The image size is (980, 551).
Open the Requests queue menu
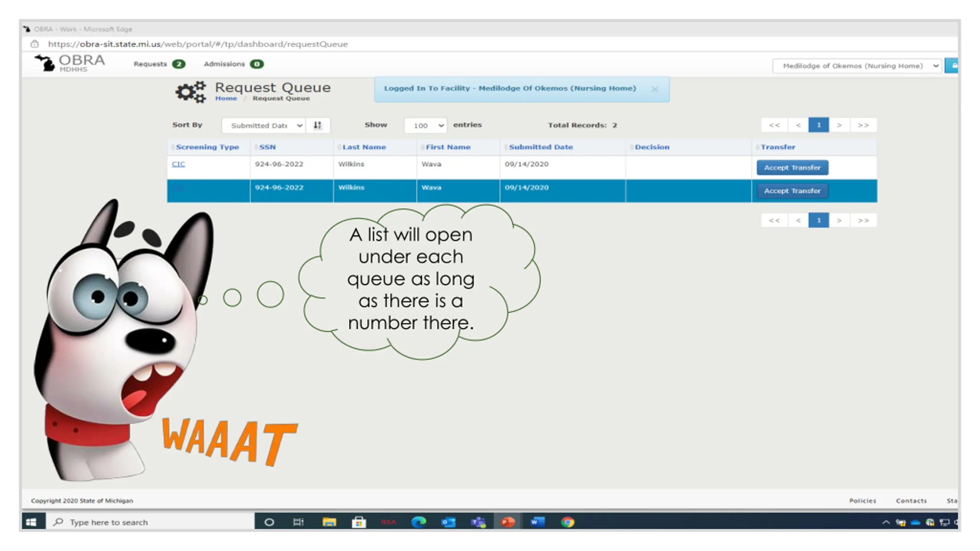pos(159,64)
